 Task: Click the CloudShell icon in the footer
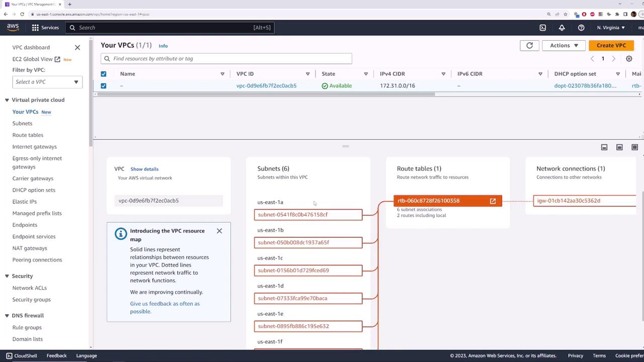[9, 355]
